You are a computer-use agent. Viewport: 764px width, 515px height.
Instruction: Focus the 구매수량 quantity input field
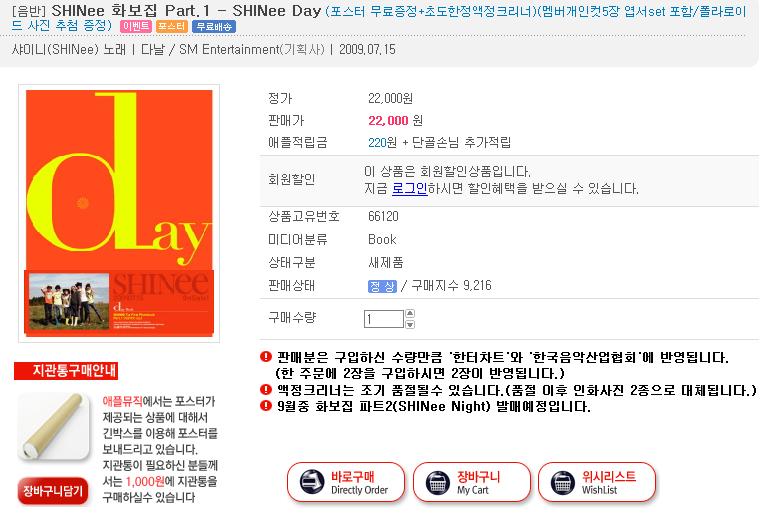[x=383, y=319]
